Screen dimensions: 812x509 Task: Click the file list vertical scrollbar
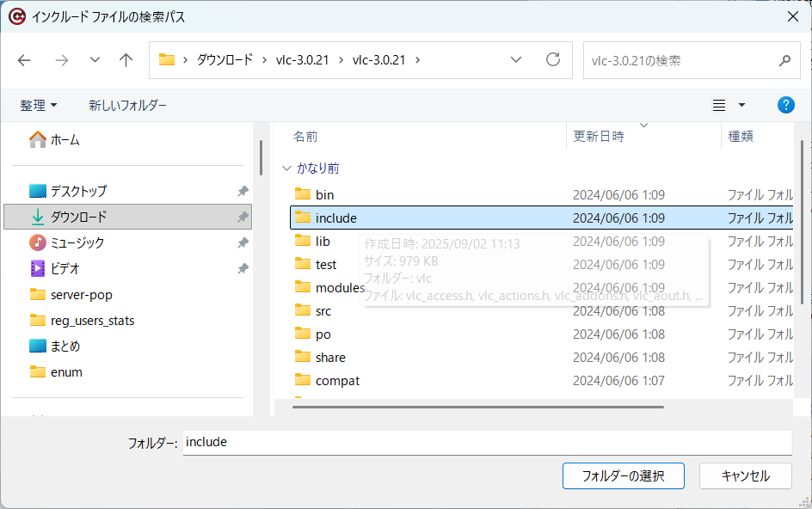click(x=803, y=222)
